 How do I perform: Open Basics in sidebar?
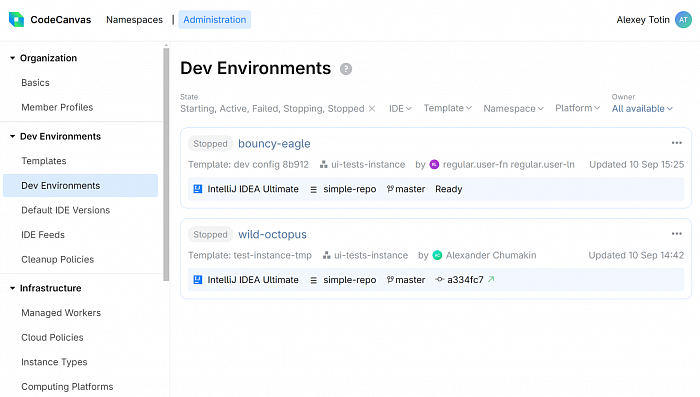35,83
